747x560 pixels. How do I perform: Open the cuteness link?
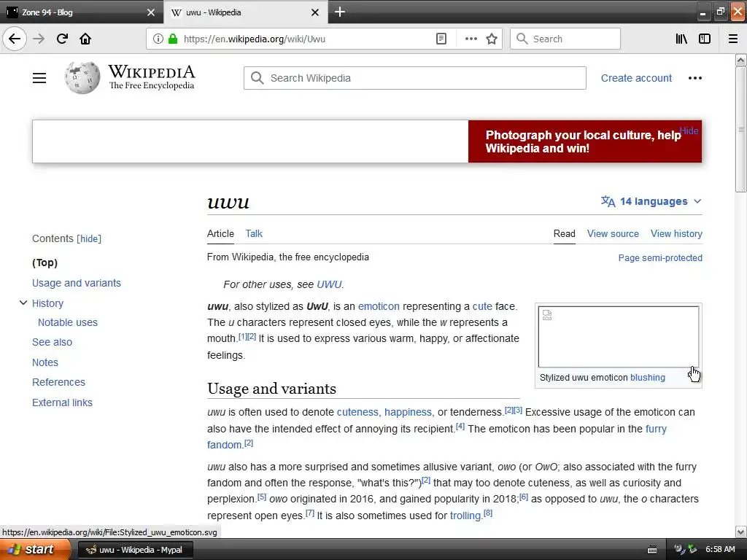pyautogui.click(x=357, y=412)
